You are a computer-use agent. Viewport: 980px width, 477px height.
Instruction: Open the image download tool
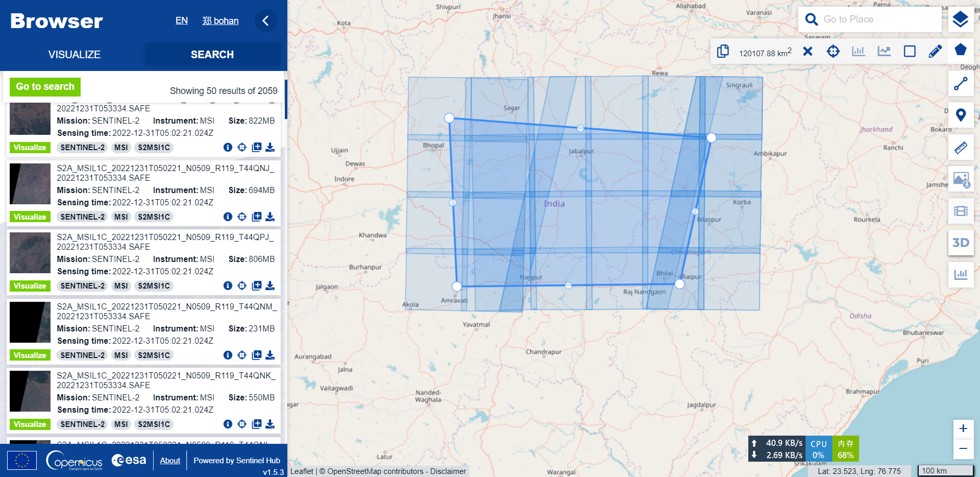click(x=961, y=179)
